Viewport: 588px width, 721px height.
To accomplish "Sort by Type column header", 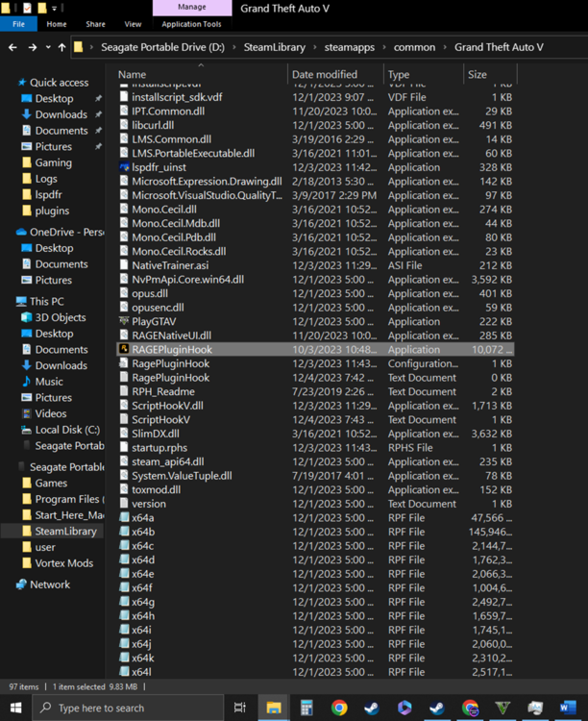I will tap(399, 74).
